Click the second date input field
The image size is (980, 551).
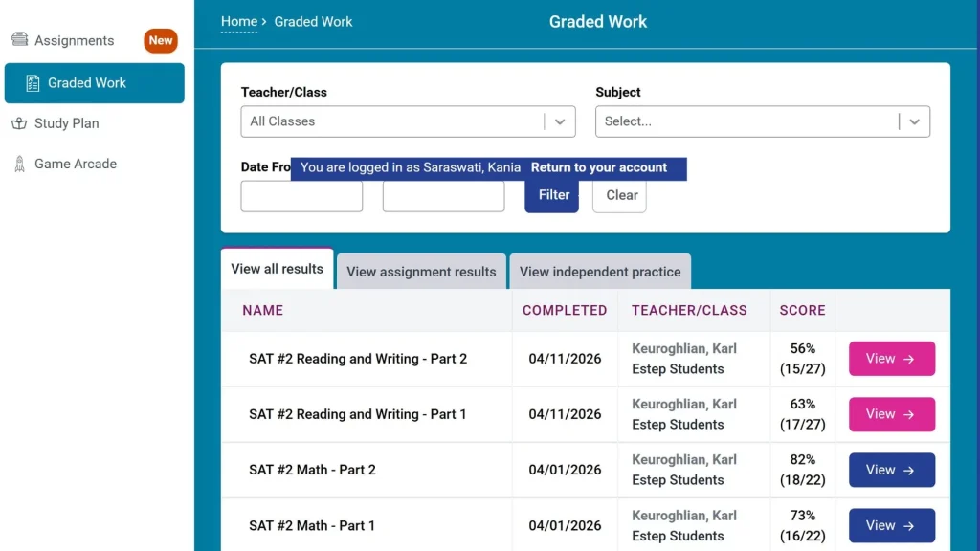click(444, 196)
